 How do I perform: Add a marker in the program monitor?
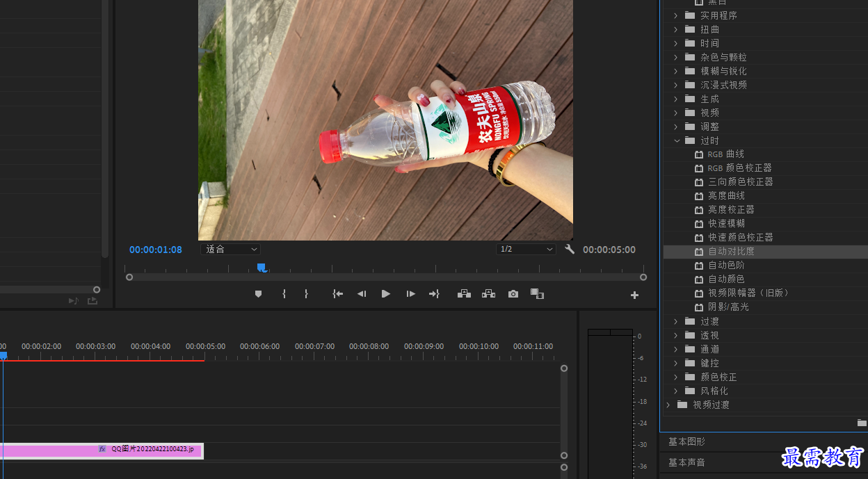(x=258, y=294)
